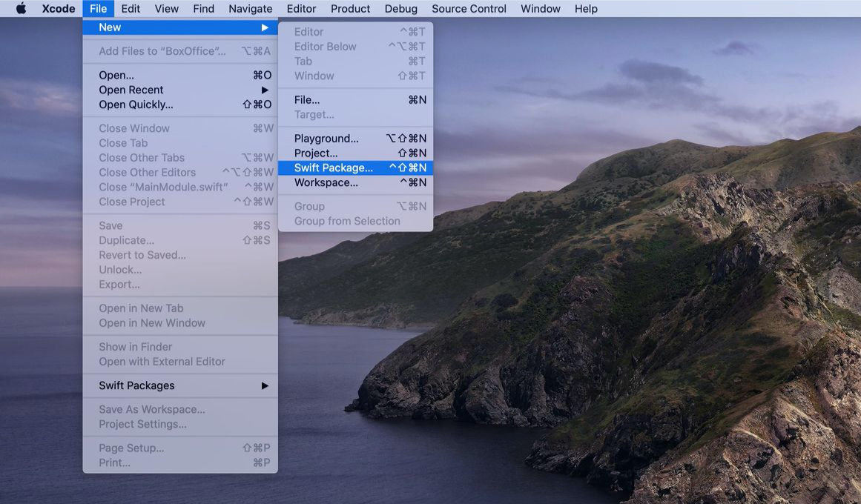Create a new Playground...
This screenshot has height=504, width=861.
[355, 139]
